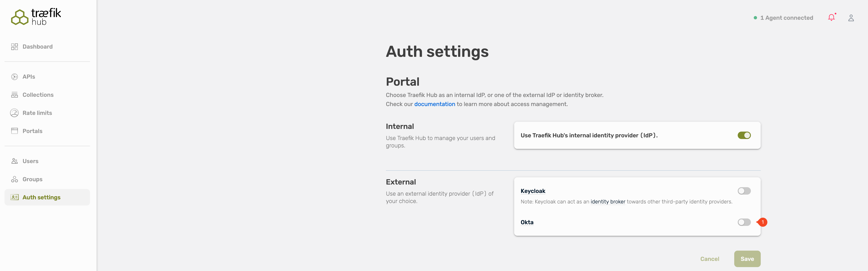Image resolution: width=868 pixels, height=271 pixels.
Task: Open the user profile icon
Action: pyautogui.click(x=851, y=18)
